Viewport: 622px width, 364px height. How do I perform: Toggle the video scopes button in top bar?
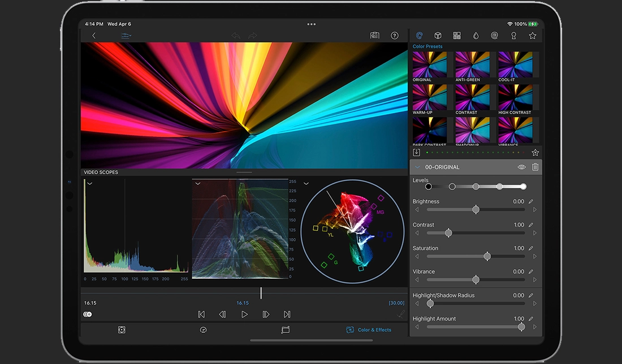point(126,36)
